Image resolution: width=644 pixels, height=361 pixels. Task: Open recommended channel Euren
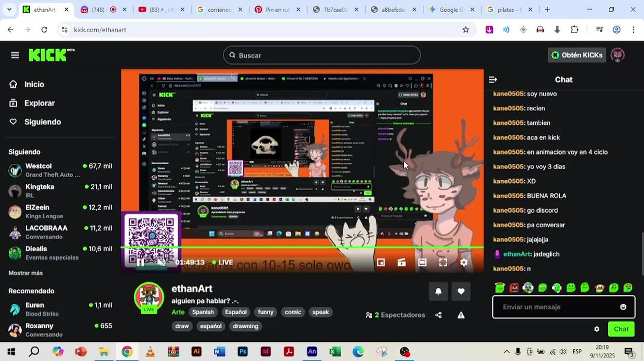tap(60, 309)
